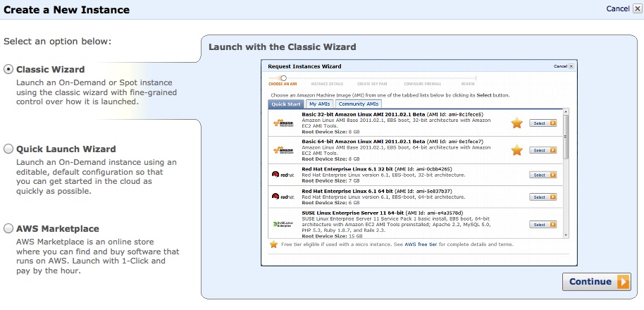
Task: Click the Create Key Pair wizard step
Action: point(372,84)
